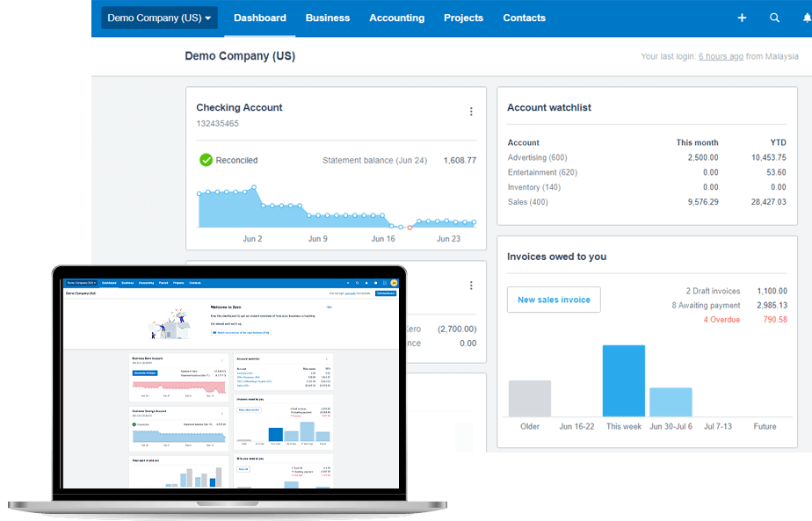
Task: Open the global search icon
Action: pos(774,18)
